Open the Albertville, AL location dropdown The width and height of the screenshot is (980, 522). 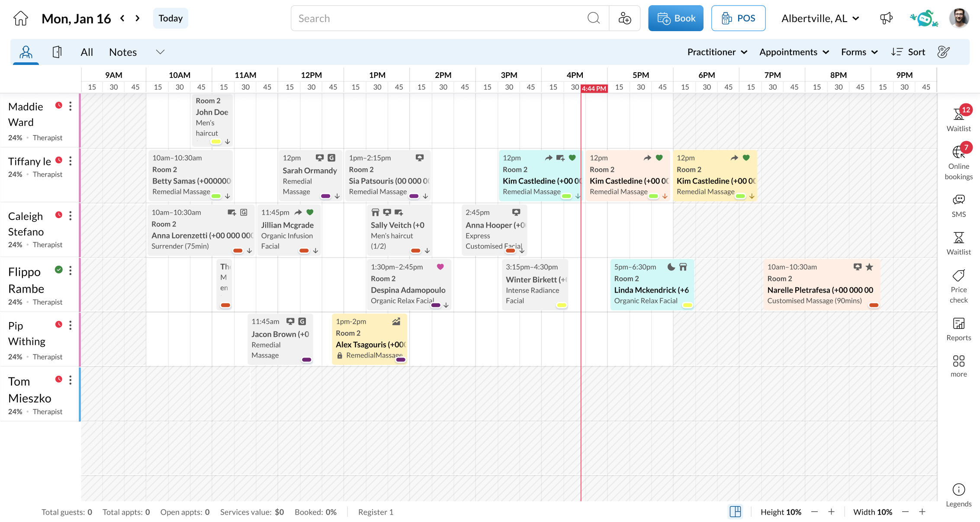[x=820, y=18]
